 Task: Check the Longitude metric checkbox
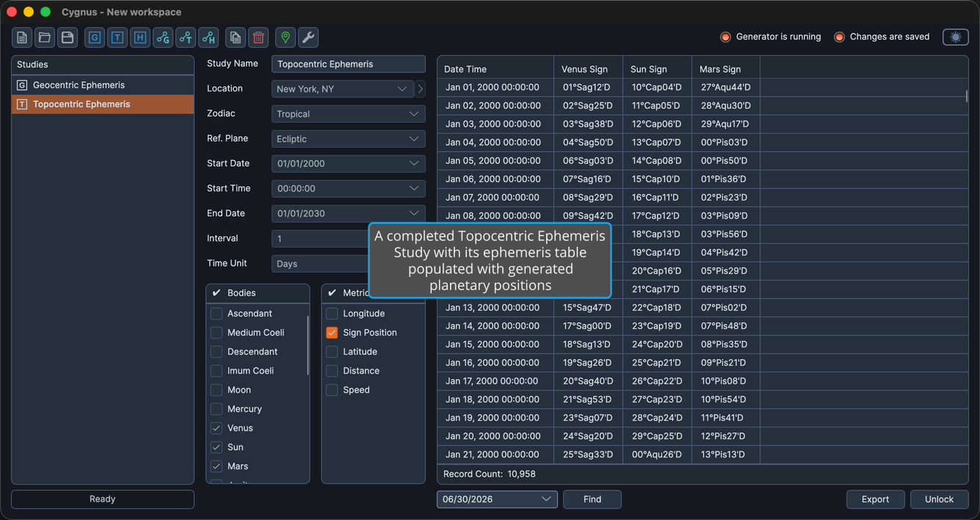(x=332, y=314)
